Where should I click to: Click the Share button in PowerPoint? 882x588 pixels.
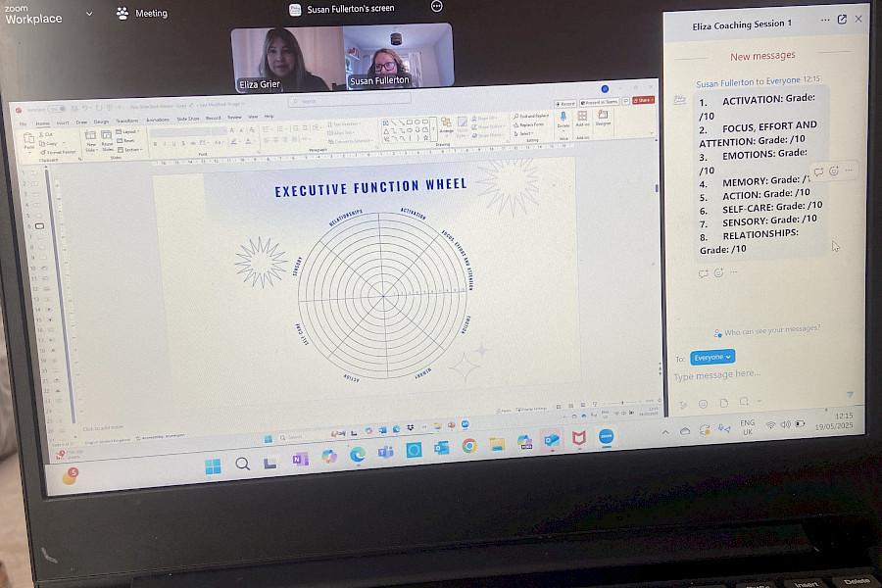pyautogui.click(x=643, y=99)
